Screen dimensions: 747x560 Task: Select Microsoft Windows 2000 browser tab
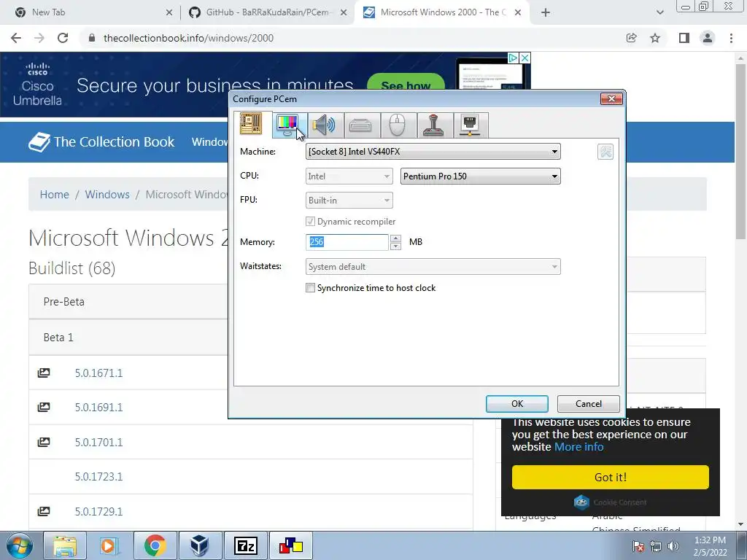pos(442,12)
